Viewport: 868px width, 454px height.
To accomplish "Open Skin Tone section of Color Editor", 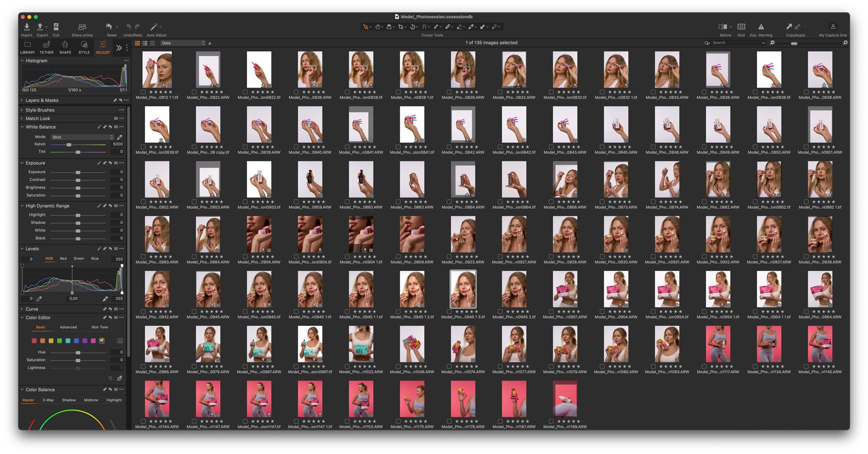I will click(100, 327).
